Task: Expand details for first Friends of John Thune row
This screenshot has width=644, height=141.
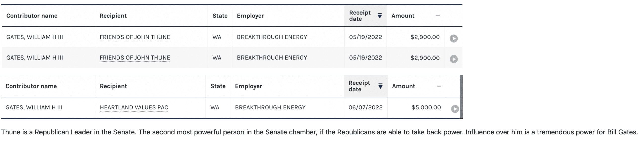Action: [x=454, y=38]
